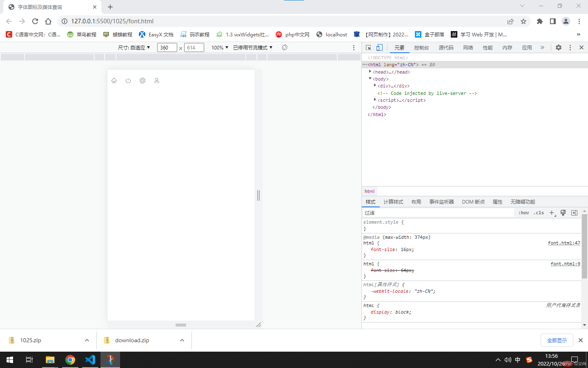The width and height of the screenshot is (588, 368).
Task: Open the 100% zoom dropdown
Action: tap(220, 47)
